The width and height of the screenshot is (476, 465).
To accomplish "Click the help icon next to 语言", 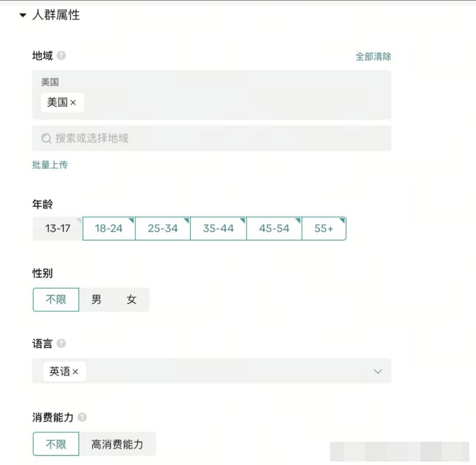I will [61, 343].
